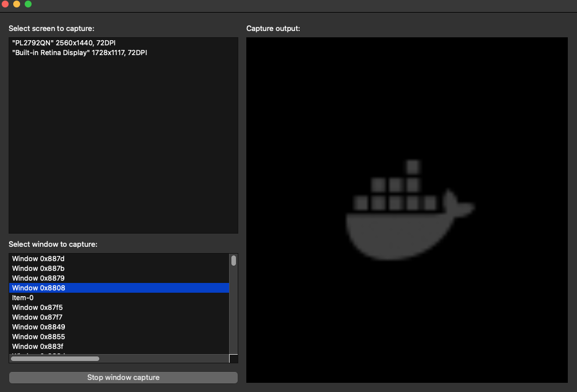Click the window list vertical scrollbar thumb
577x392 pixels.
[234, 261]
